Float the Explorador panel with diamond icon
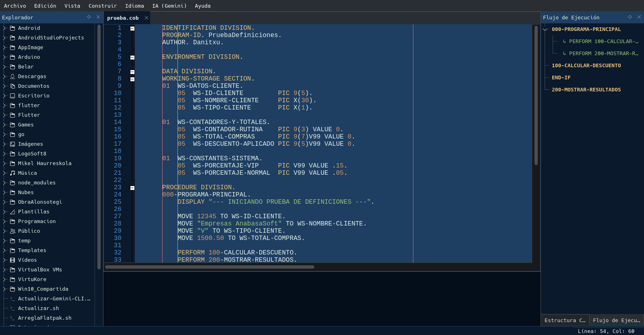 point(89,17)
